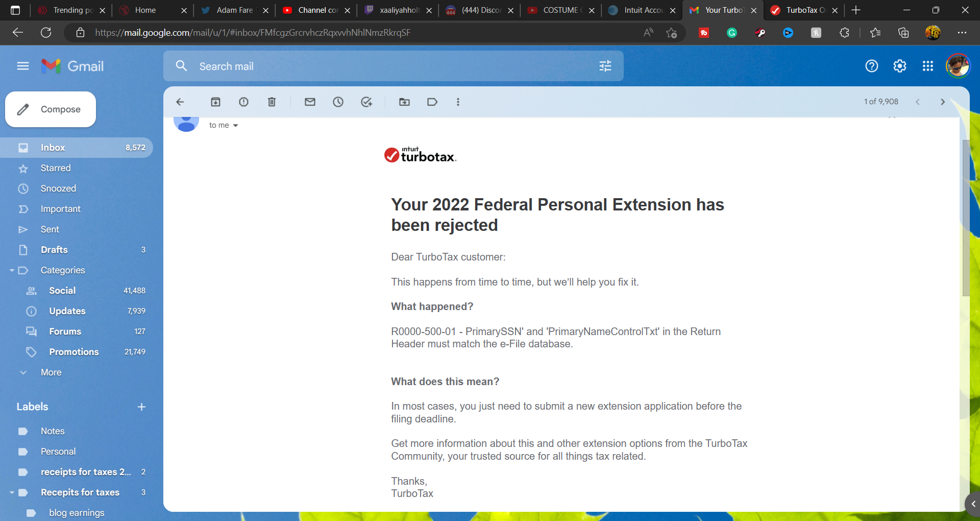This screenshot has width=980, height=521.
Task: Show the side panel arrow
Action: point(973,504)
